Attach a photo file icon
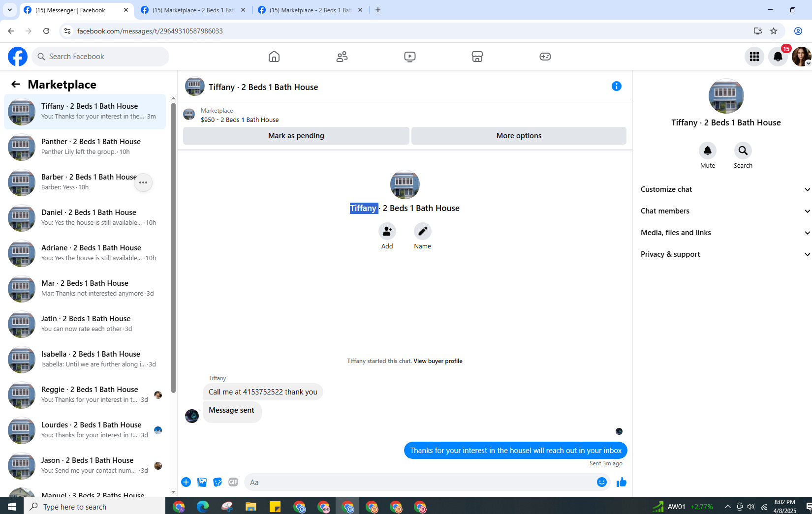This screenshot has height=514, width=812. pos(202,482)
